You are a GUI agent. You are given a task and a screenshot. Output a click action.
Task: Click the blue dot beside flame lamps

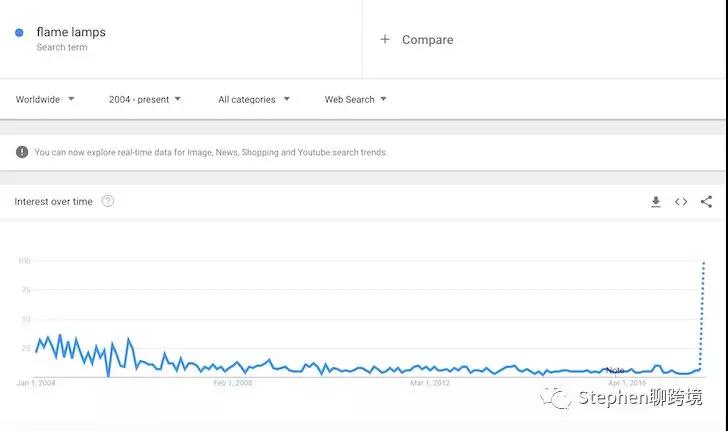19,33
